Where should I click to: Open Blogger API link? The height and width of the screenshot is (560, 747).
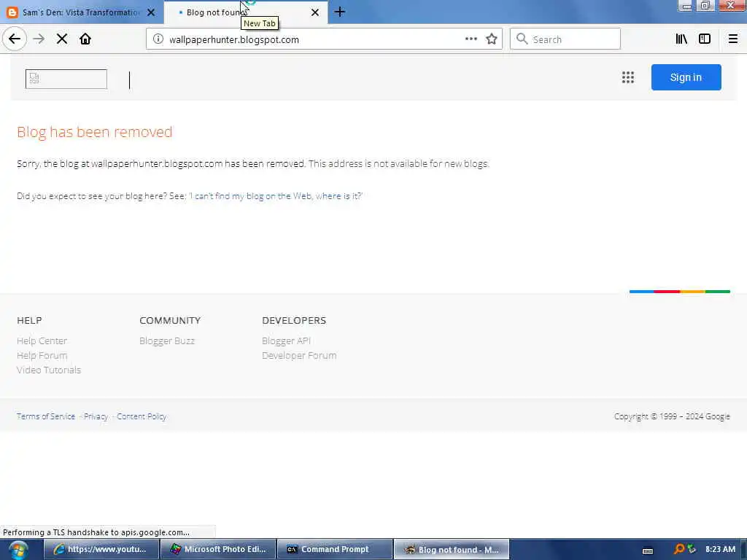point(286,341)
